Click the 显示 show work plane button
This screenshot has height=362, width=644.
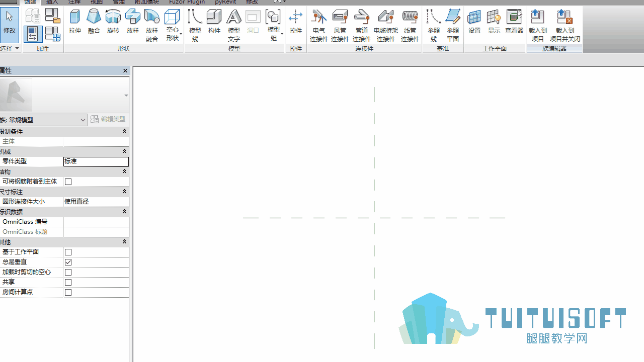[494, 22]
